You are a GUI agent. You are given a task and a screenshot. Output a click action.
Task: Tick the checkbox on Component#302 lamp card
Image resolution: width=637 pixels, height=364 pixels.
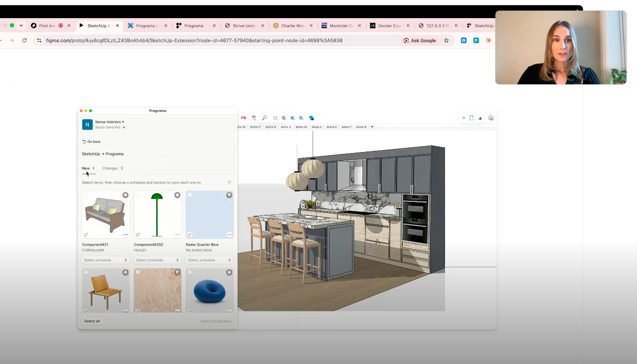138,195
